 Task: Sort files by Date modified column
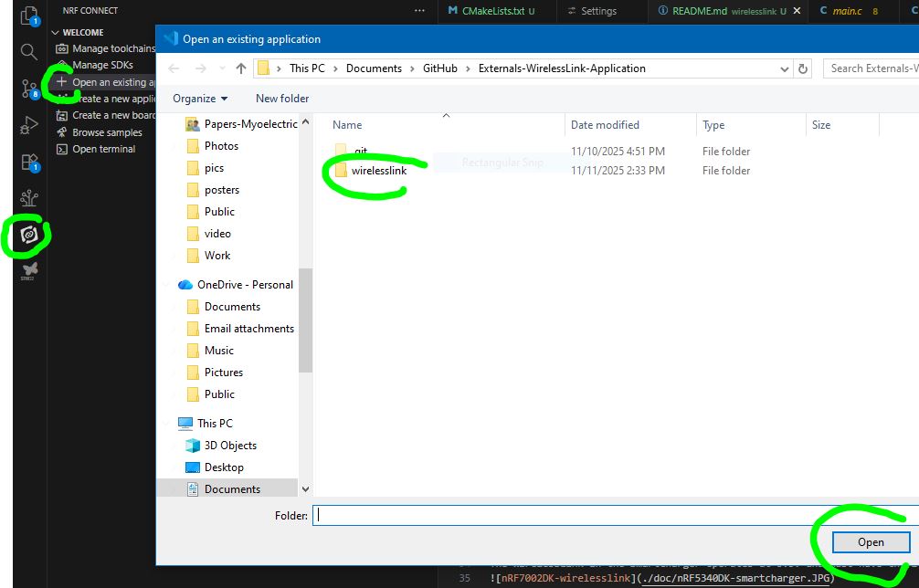605,125
